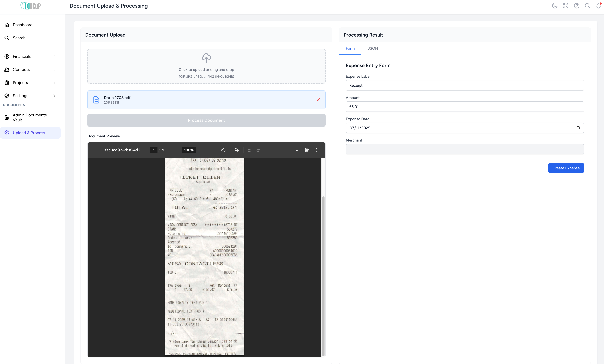The image size is (604, 364).
Task: Open the search icon in the header
Action: (x=587, y=6)
